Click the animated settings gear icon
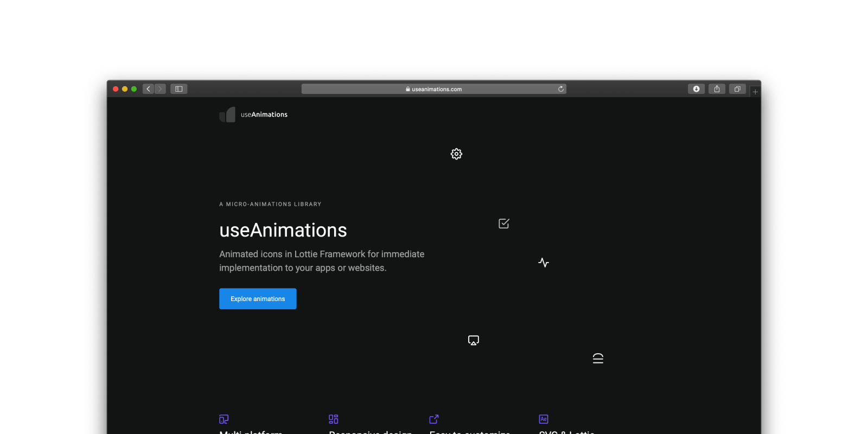Viewport: 868px width, 434px height. point(456,154)
